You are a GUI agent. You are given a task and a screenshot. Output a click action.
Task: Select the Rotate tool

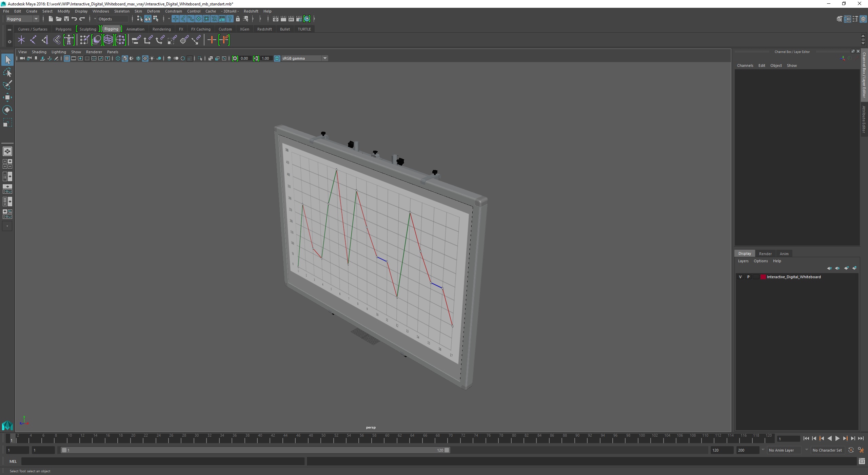coord(7,110)
